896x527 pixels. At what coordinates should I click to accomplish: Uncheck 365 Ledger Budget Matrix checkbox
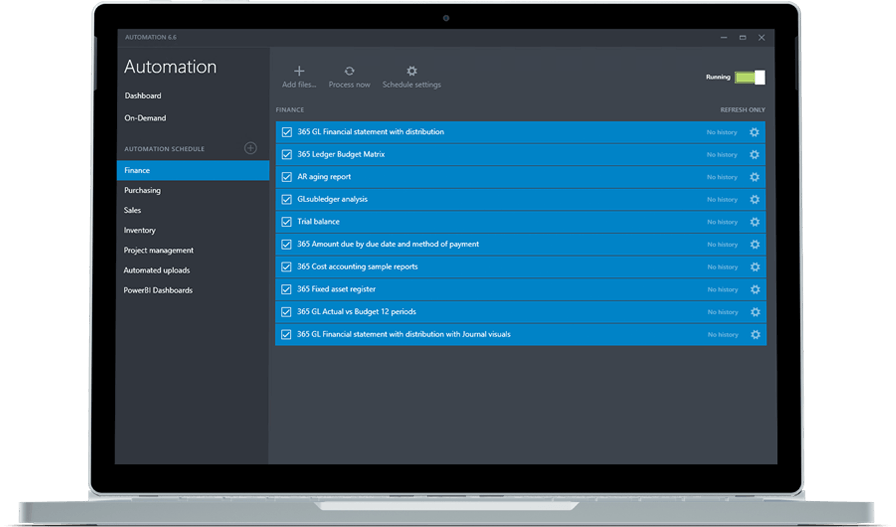point(287,154)
